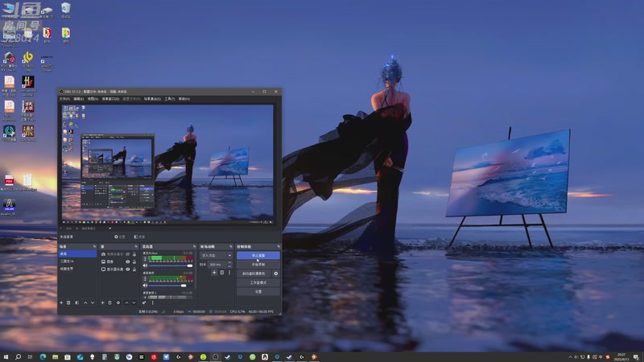Open advanced audio properties gears icon in mixer

click(x=144, y=302)
